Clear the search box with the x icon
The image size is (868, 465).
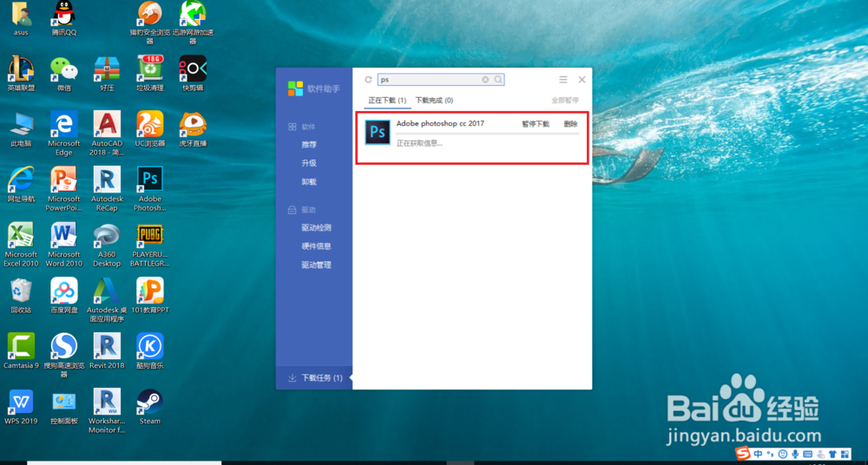(485, 80)
